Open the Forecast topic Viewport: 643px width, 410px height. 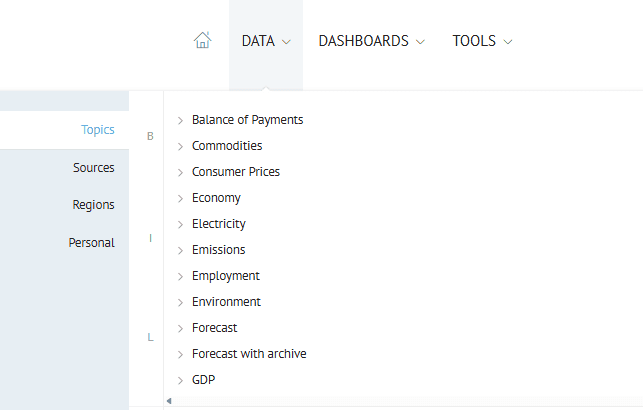[x=214, y=328]
